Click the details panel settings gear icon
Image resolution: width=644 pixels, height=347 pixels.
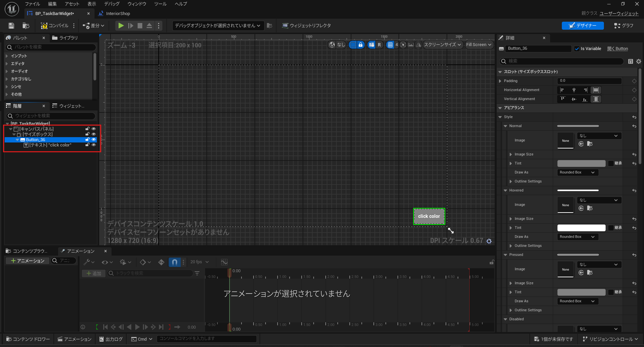click(x=639, y=61)
